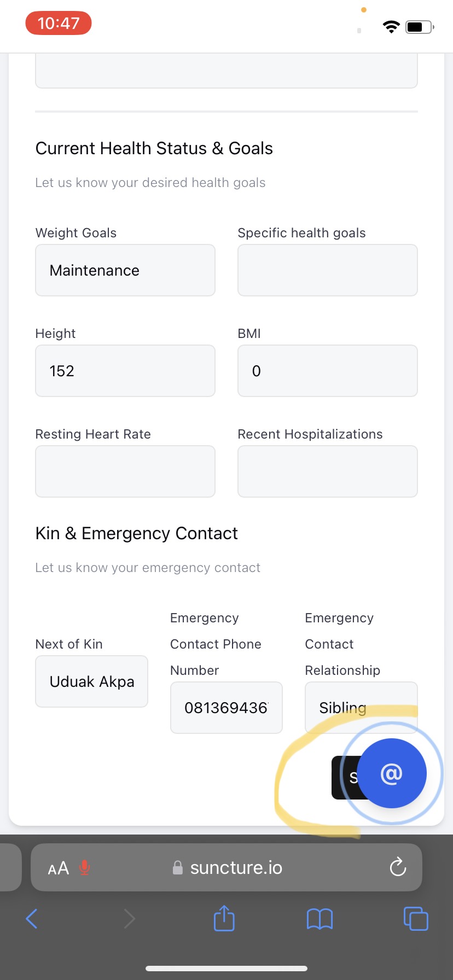Tap the Specific health goals field
Image resolution: width=453 pixels, height=980 pixels.
click(x=327, y=270)
